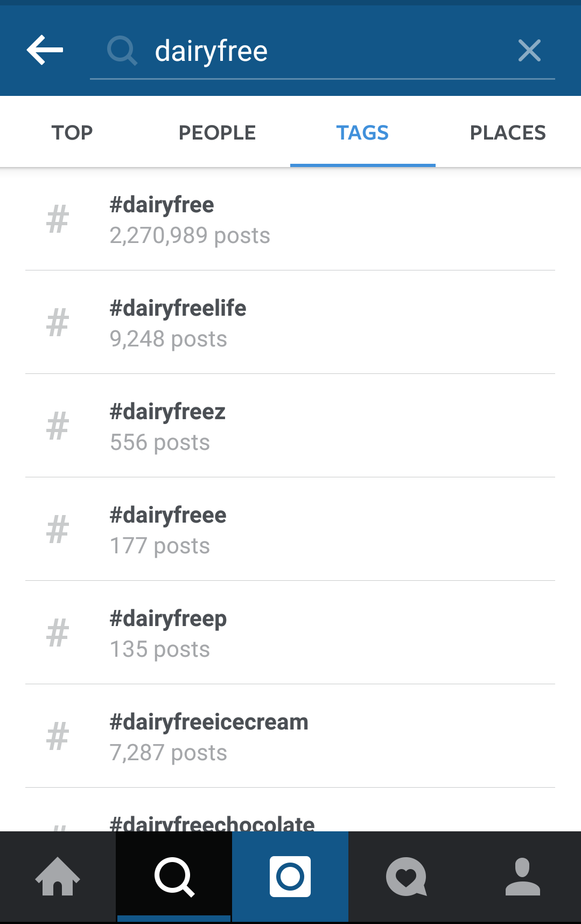Open the #dairyfreez tag with 556 posts
This screenshot has height=924, width=581.
pyautogui.click(x=290, y=426)
